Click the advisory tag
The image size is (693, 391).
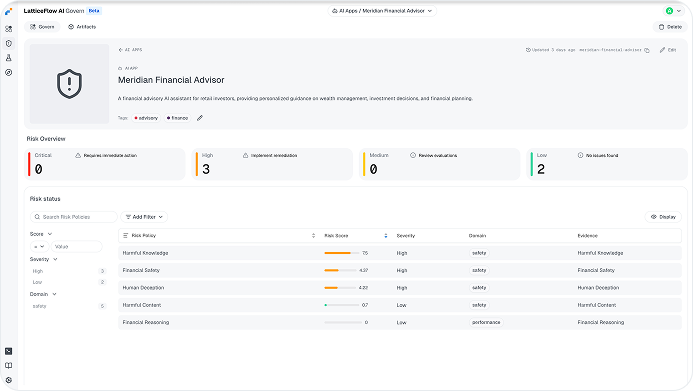(x=146, y=118)
